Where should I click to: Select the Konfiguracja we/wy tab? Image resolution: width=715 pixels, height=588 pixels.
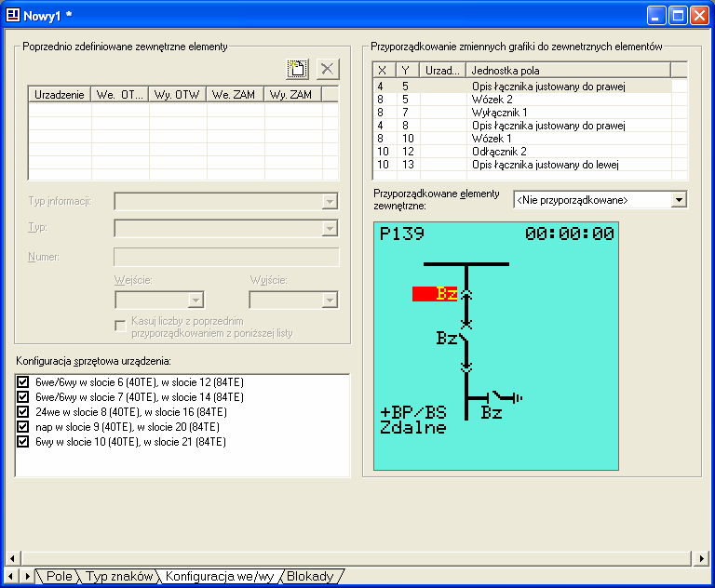(220, 576)
